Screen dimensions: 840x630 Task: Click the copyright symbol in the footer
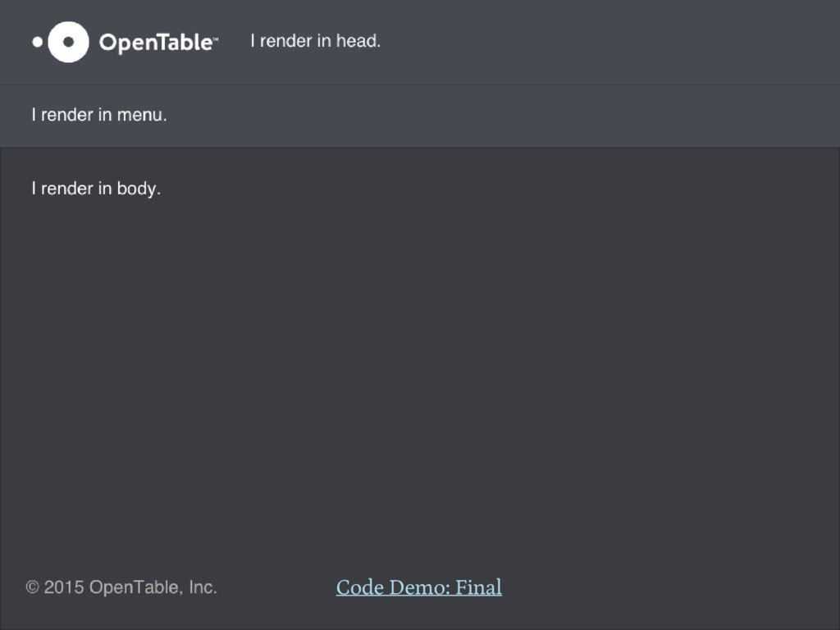(33, 587)
